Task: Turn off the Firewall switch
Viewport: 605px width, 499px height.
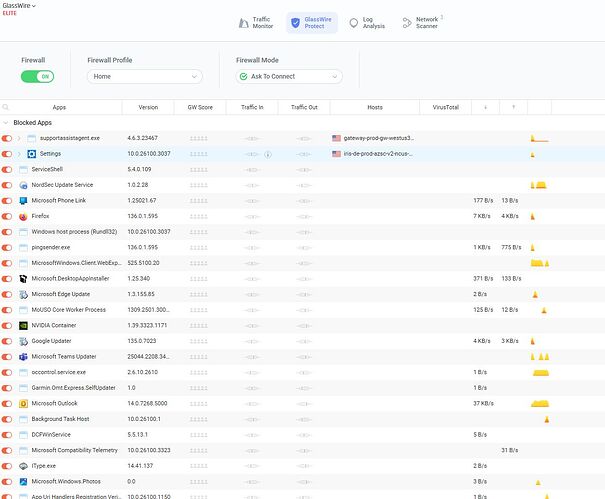Action: point(37,76)
